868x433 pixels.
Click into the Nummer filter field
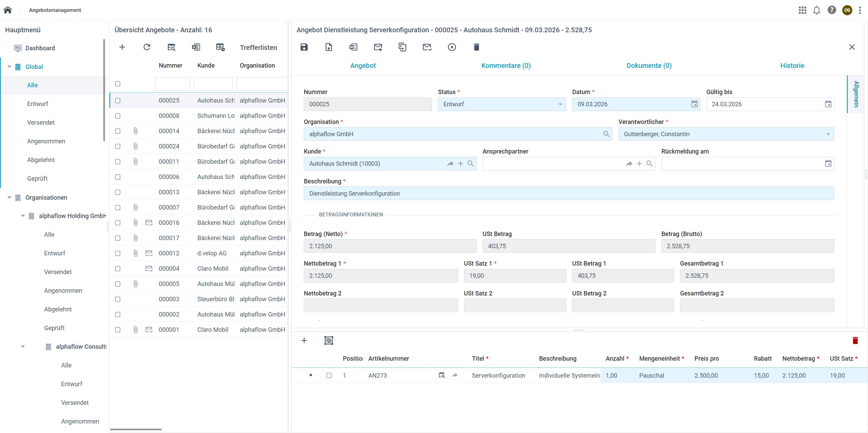point(173,84)
